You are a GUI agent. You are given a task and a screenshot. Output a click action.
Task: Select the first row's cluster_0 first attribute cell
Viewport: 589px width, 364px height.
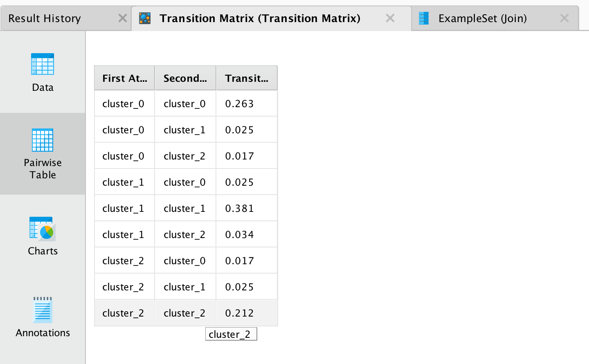point(124,103)
